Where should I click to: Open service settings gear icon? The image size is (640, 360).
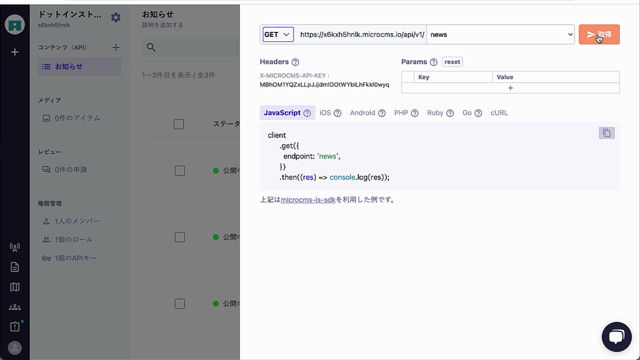(x=116, y=18)
